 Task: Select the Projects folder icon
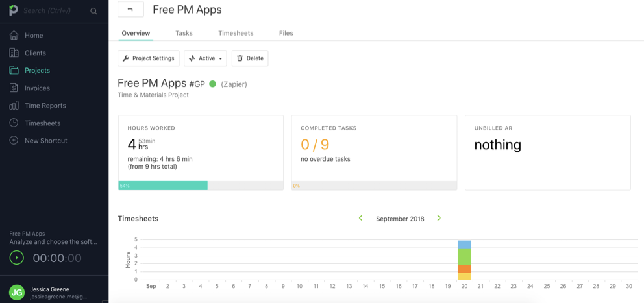(14, 70)
